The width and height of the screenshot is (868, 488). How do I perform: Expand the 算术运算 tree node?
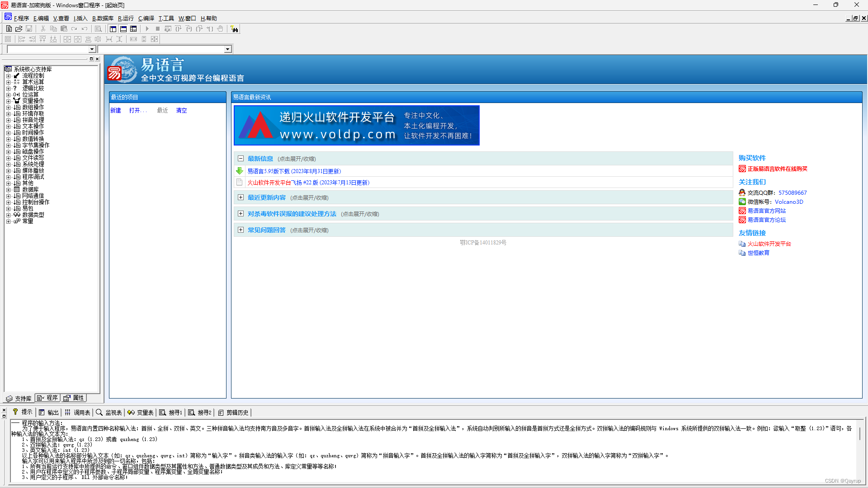[x=8, y=82]
